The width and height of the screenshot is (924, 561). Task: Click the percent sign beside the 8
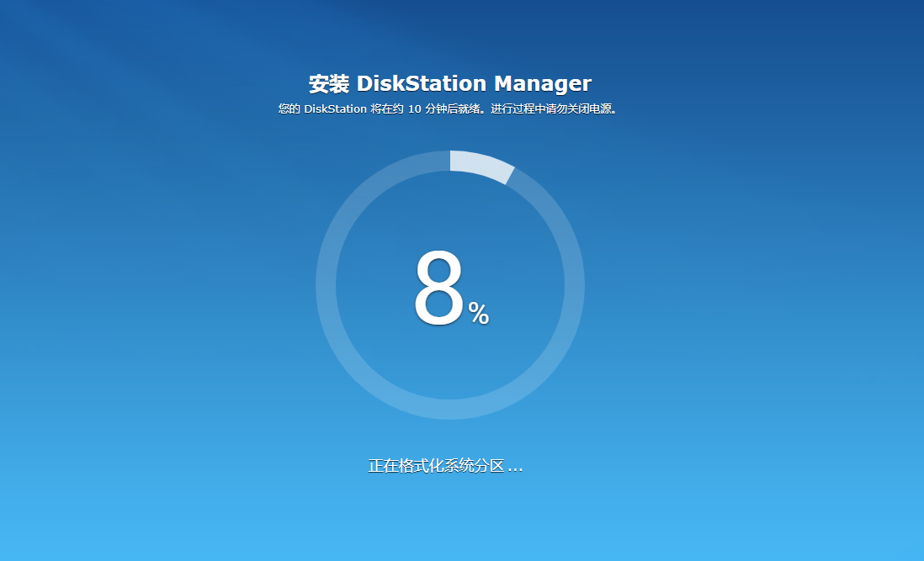tap(479, 315)
